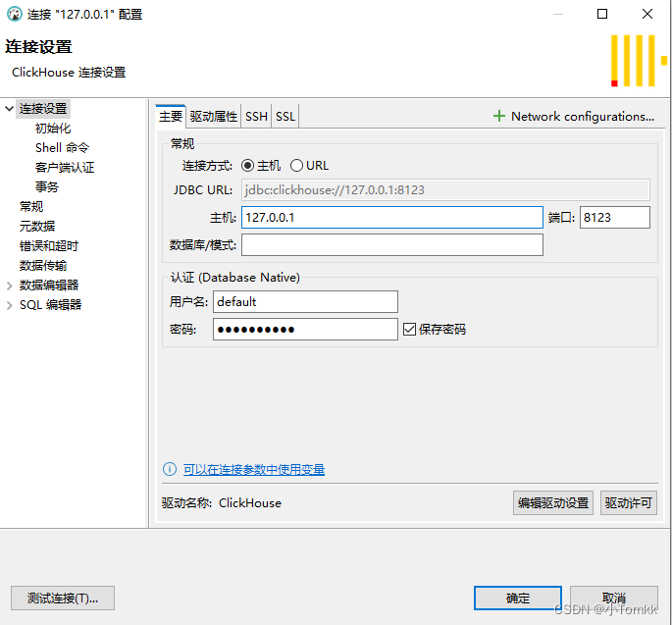Collapse the 连接设置 tree node
The image size is (672, 625).
(10, 109)
